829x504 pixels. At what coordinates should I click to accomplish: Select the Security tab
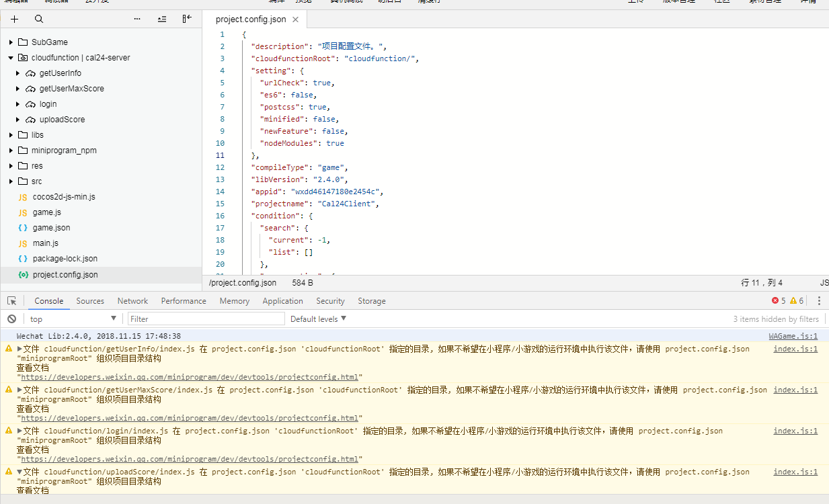click(330, 301)
